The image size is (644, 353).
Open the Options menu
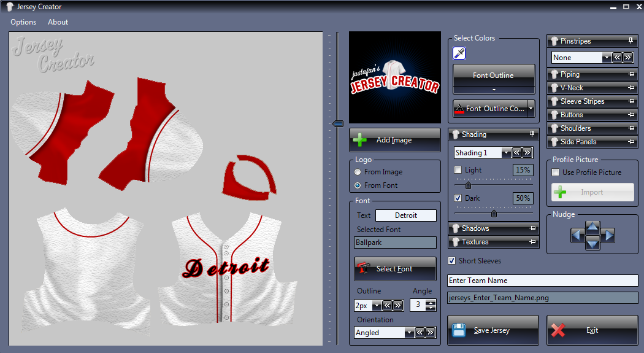pyautogui.click(x=23, y=22)
